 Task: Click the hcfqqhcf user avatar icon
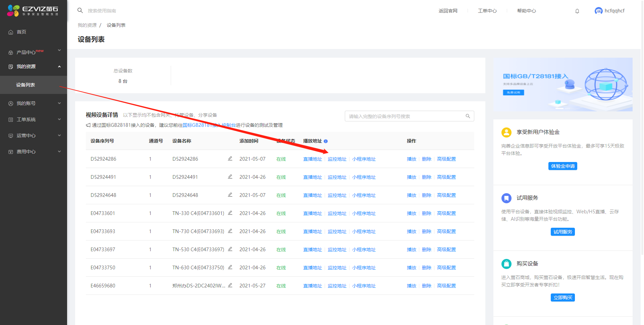(598, 11)
